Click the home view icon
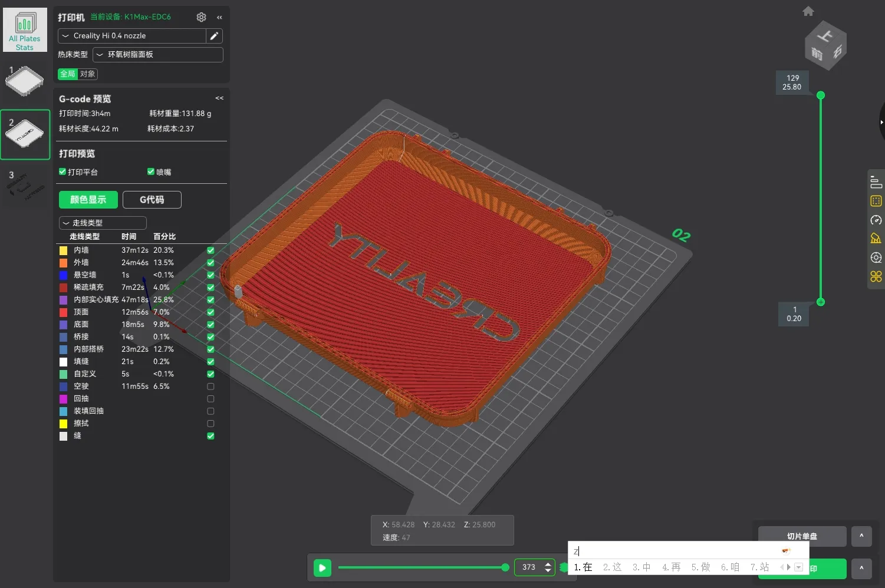This screenshot has height=588, width=885. [808, 11]
